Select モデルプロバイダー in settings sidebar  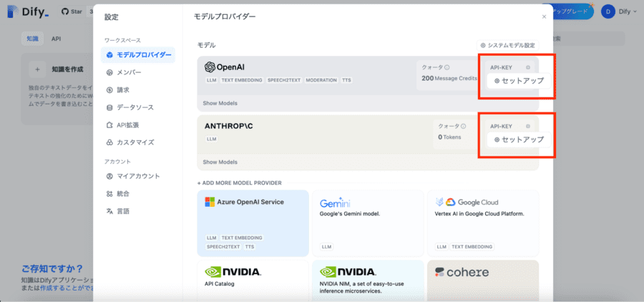click(x=138, y=54)
